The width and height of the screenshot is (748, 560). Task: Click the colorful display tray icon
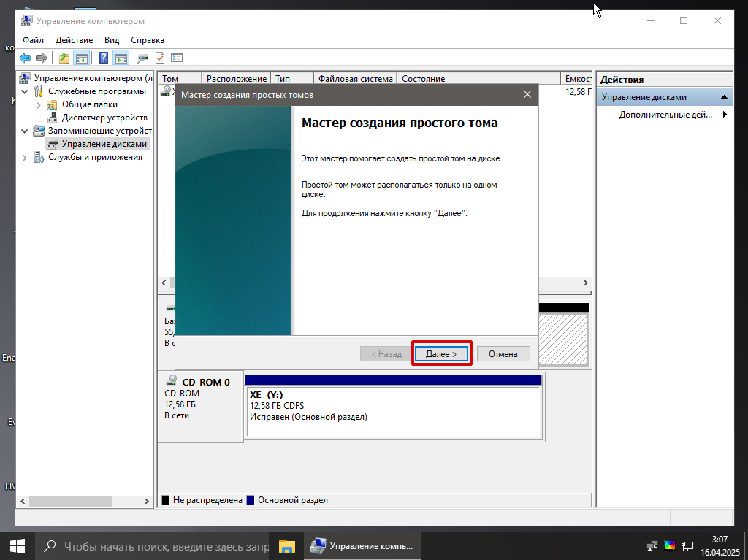pyautogui.click(x=670, y=546)
